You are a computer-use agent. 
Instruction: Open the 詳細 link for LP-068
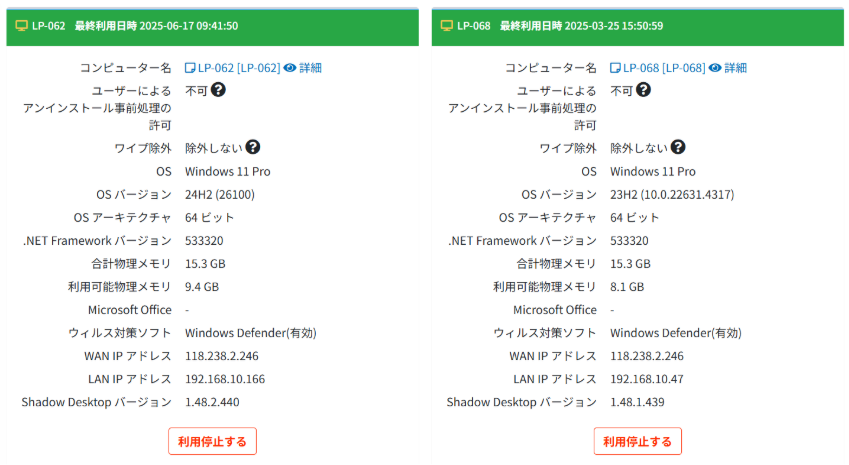click(735, 68)
